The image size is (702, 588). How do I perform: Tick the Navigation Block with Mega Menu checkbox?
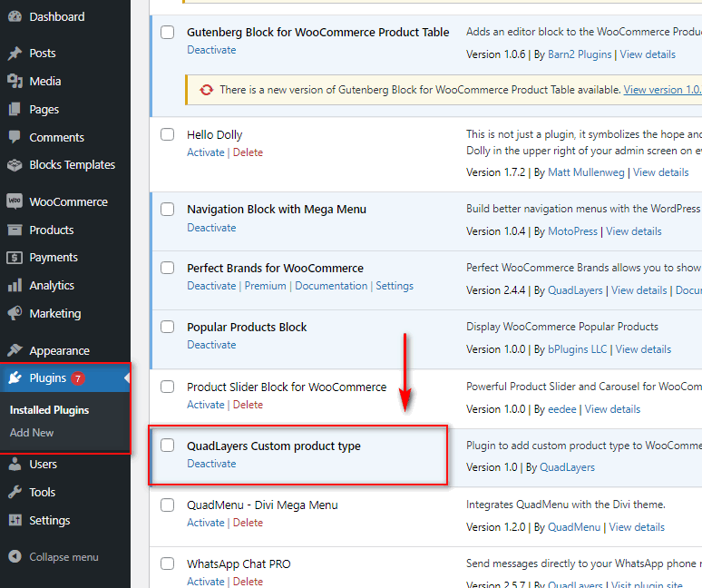[168, 209]
